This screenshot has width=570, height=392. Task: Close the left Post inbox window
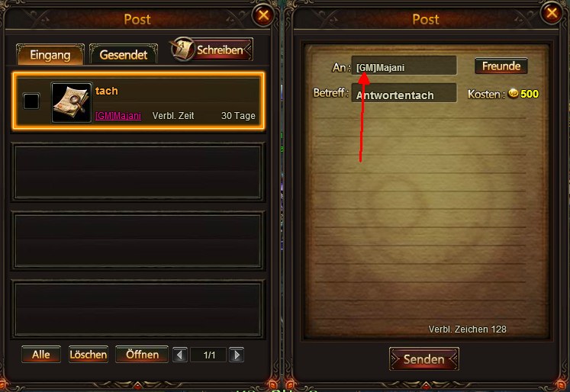[263, 15]
